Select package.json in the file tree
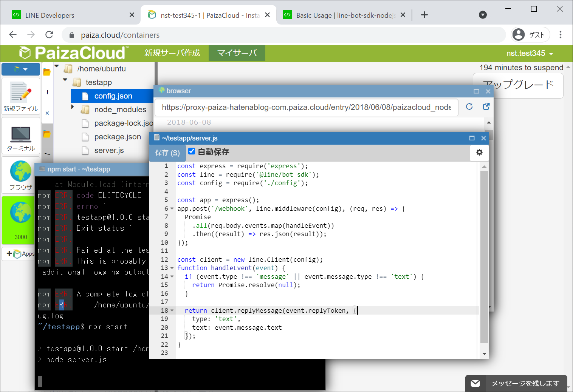 pos(118,137)
